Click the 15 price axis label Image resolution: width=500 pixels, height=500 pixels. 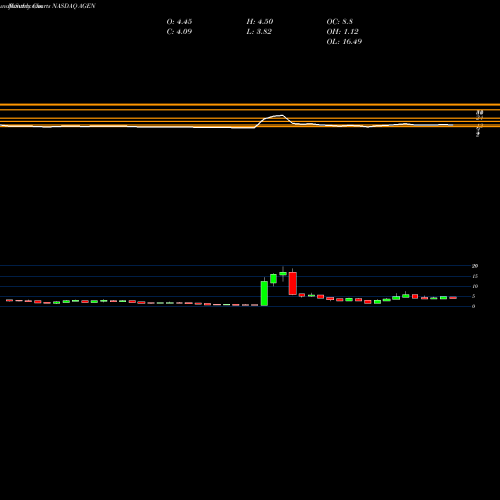coord(475,276)
